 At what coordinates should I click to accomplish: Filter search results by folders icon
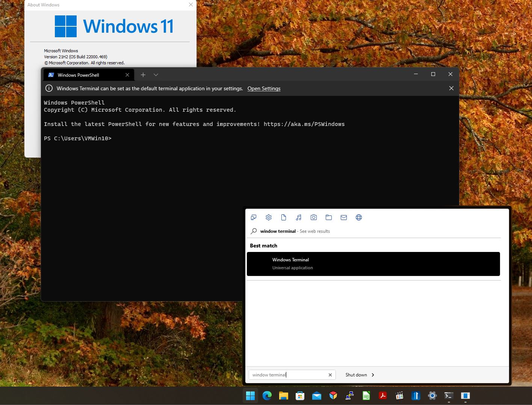pyautogui.click(x=329, y=217)
